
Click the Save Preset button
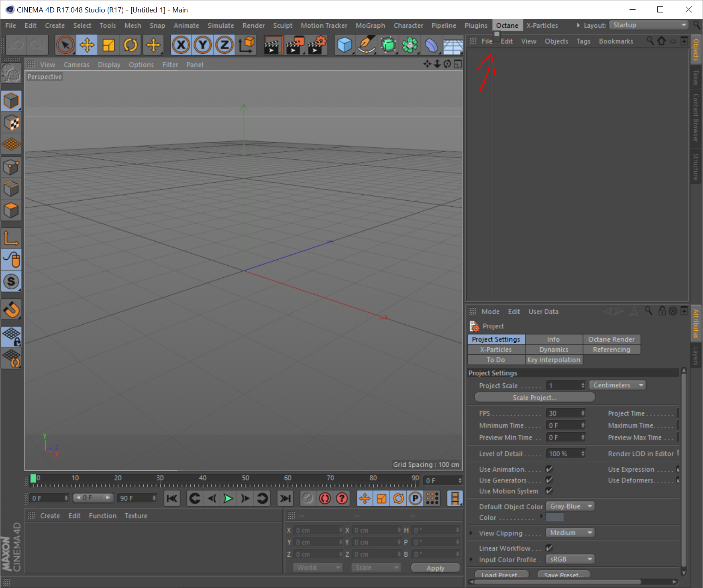tap(564, 574)
